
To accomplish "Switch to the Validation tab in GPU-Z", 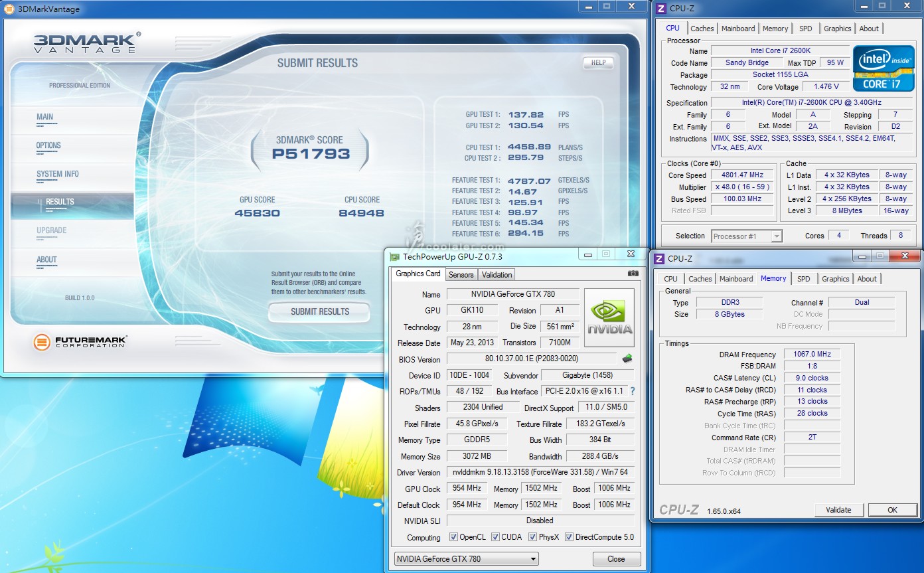I will point(497,275).
